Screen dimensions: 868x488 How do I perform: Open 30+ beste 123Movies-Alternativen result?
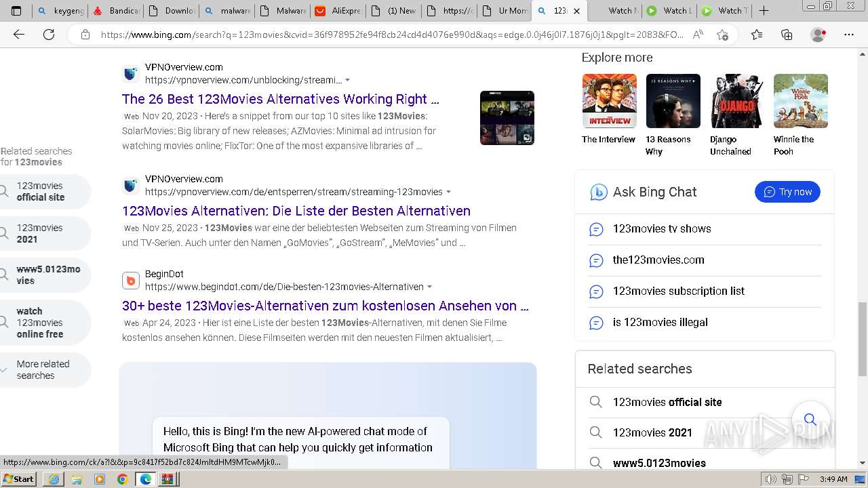click(x=325, y=306)
